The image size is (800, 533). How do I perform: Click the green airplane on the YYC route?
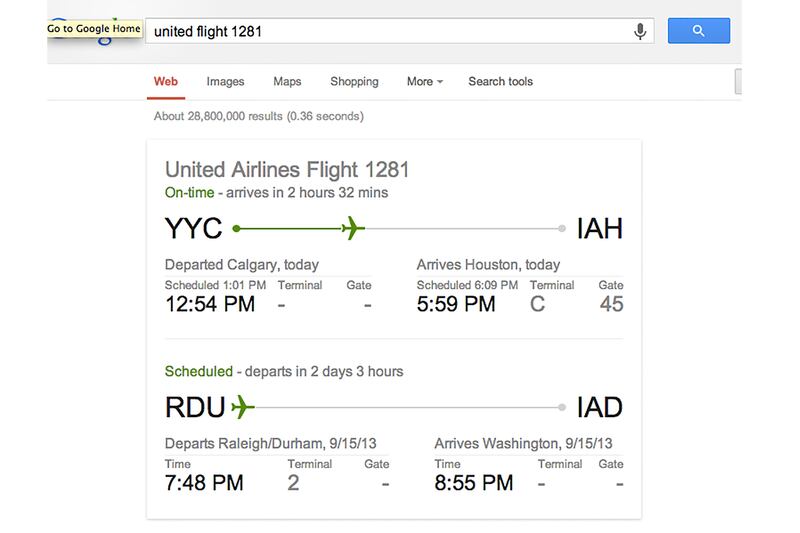coord(351,229)
